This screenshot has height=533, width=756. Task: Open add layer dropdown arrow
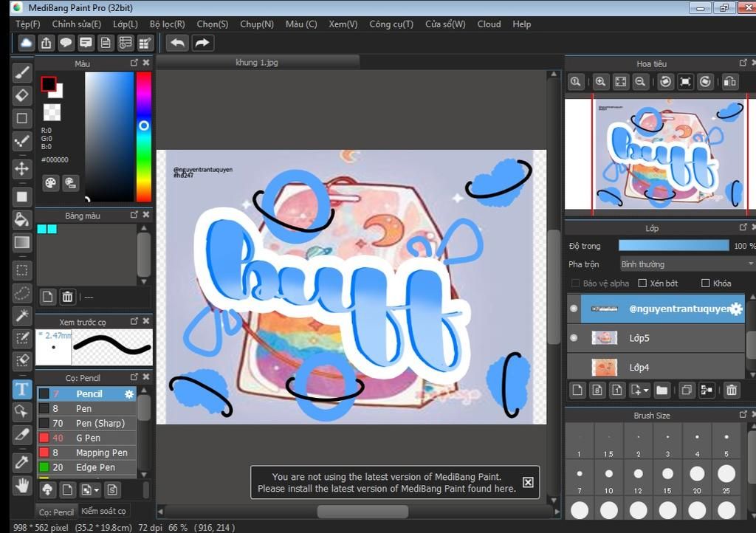(x=646, y=390)
